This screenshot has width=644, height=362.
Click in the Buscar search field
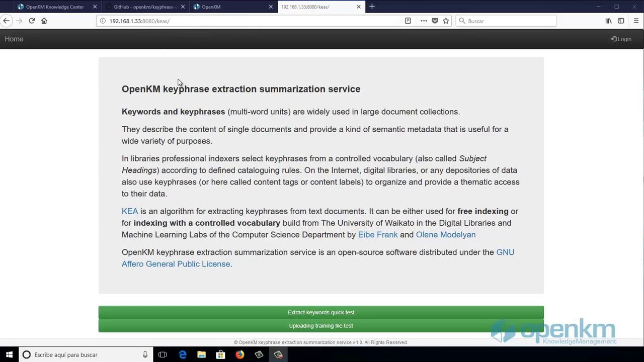coord(506,21)
